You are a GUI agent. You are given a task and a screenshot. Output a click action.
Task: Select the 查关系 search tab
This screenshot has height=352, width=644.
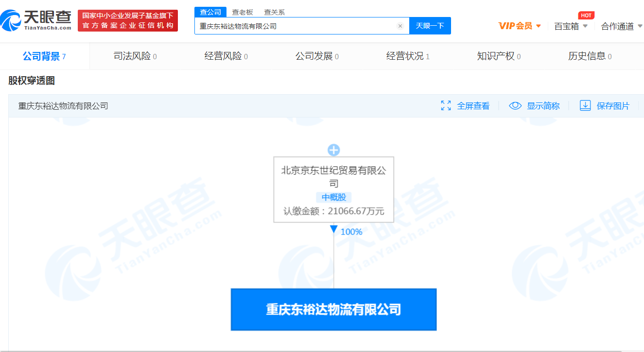tap(274, 12)
